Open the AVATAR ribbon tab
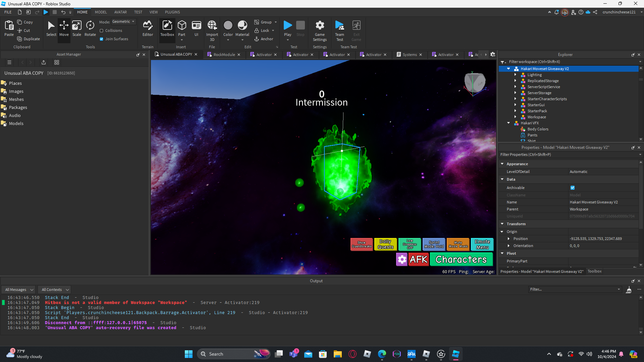The width and height of the screenshot is (644, 362). [120, 12]
